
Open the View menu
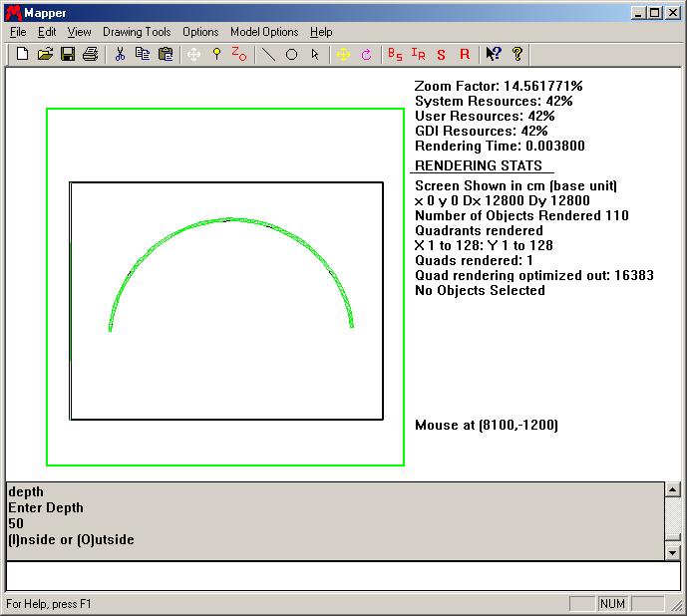[x=79, y=32]
